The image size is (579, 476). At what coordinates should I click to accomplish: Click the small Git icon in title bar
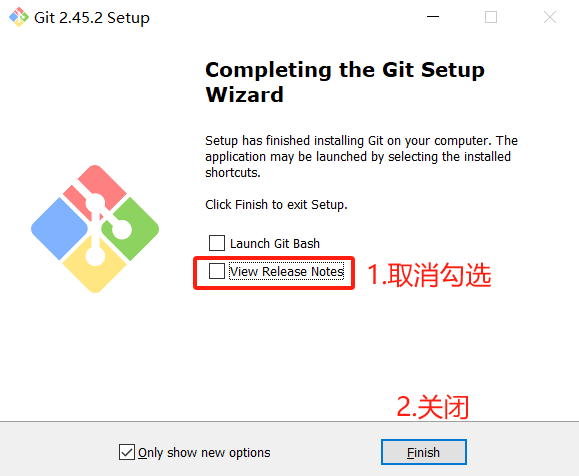[x=19, y=17]
